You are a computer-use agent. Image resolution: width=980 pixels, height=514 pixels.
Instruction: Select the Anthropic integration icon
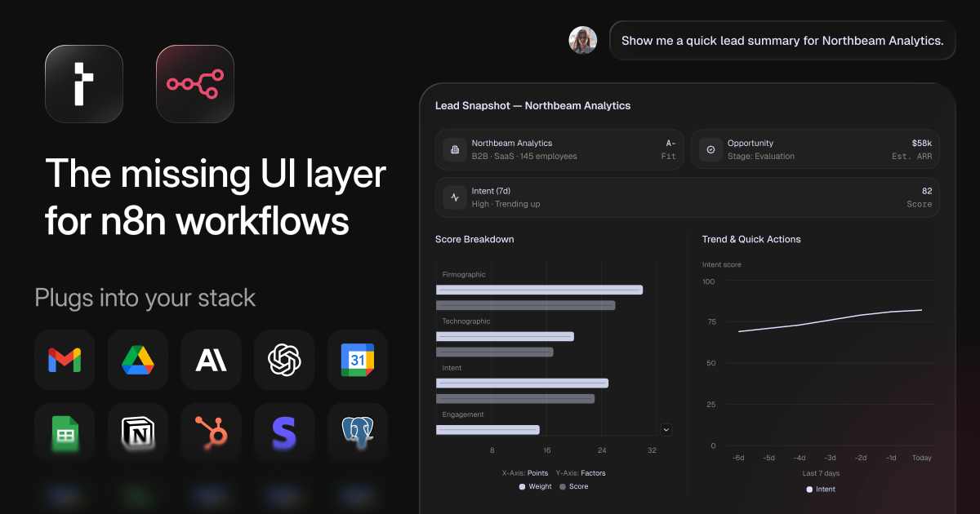212,360
